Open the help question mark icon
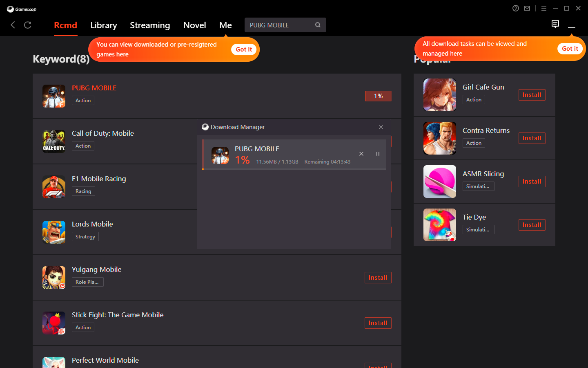Screen dimensions: 588x368 tap(516, 8)
